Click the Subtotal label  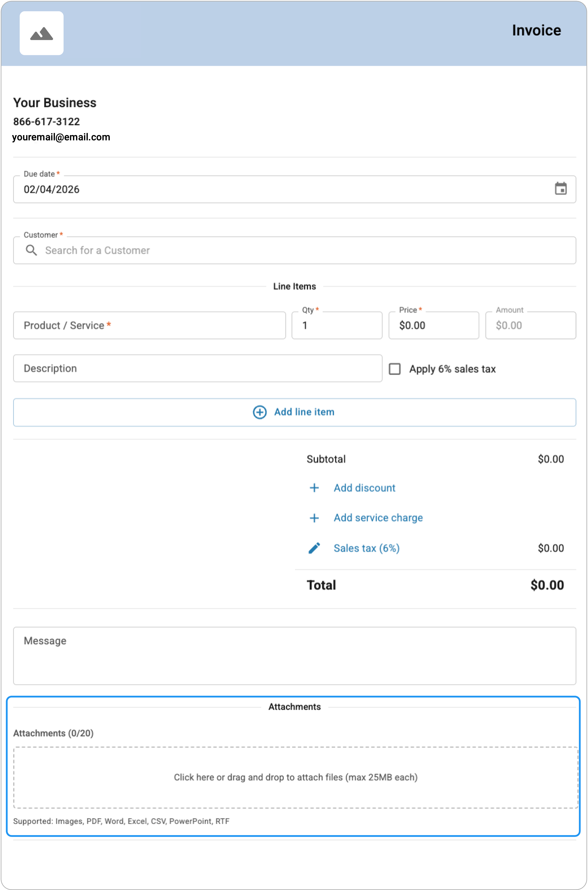click(326, 459)
